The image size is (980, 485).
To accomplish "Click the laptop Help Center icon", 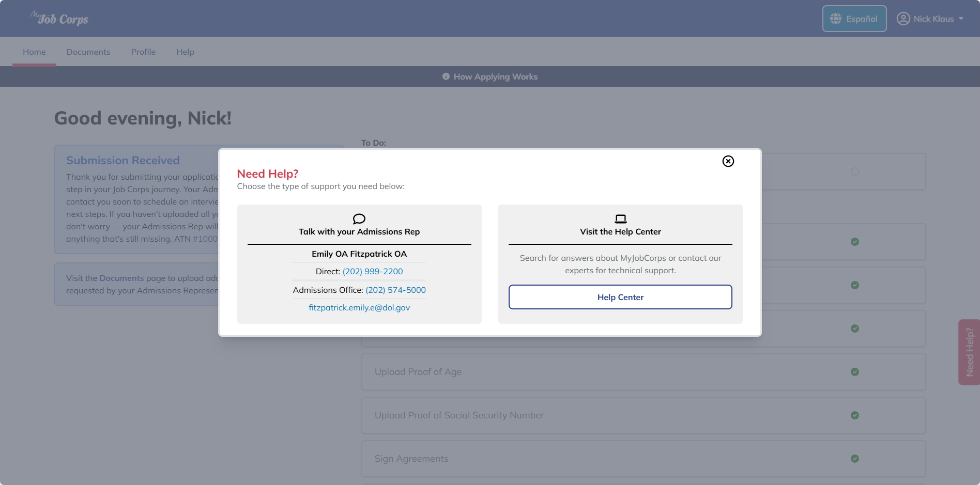I will click(x=620, y=219).
